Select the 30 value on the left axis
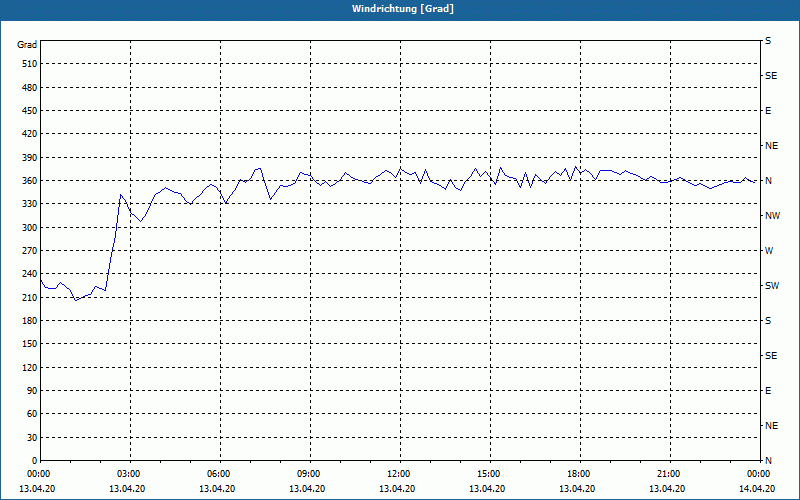Screen dimensions: 800x500 click(32, 438)
